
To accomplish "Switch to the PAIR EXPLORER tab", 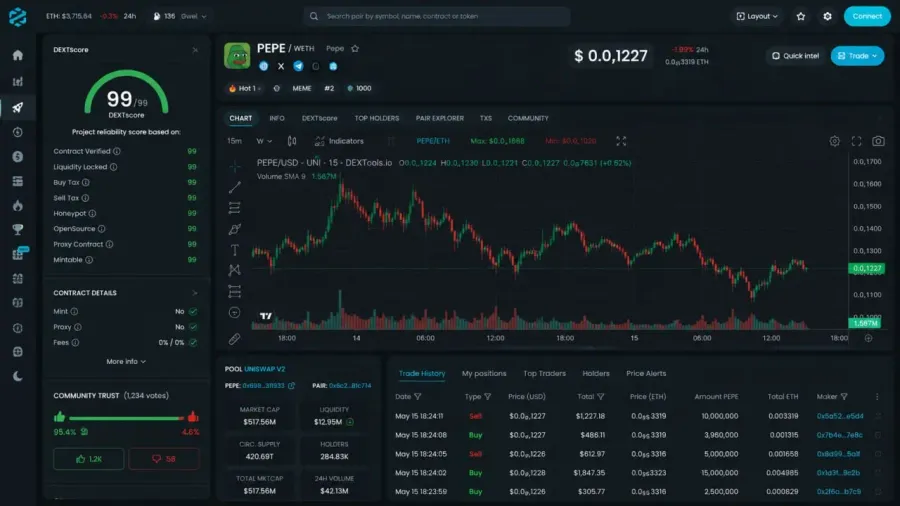I will tap(440, 118).
